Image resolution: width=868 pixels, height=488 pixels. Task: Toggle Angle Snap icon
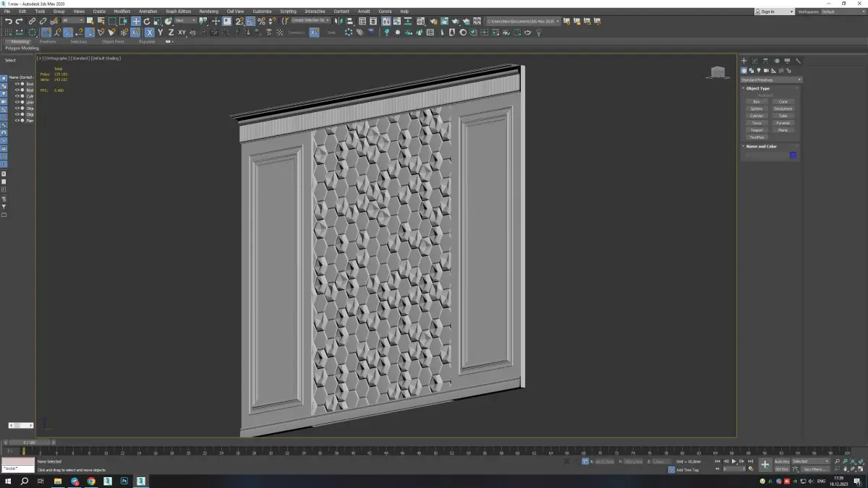point(250,21)
